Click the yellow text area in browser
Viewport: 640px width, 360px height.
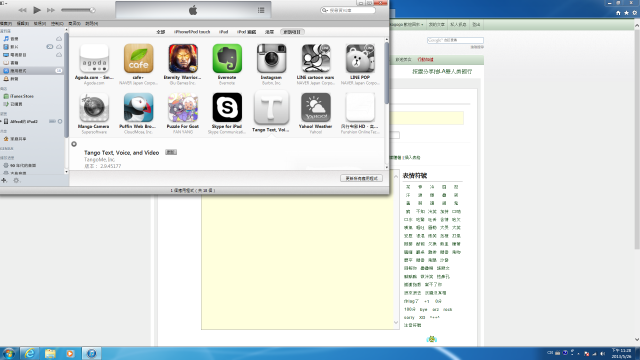[x=298, y=261]
